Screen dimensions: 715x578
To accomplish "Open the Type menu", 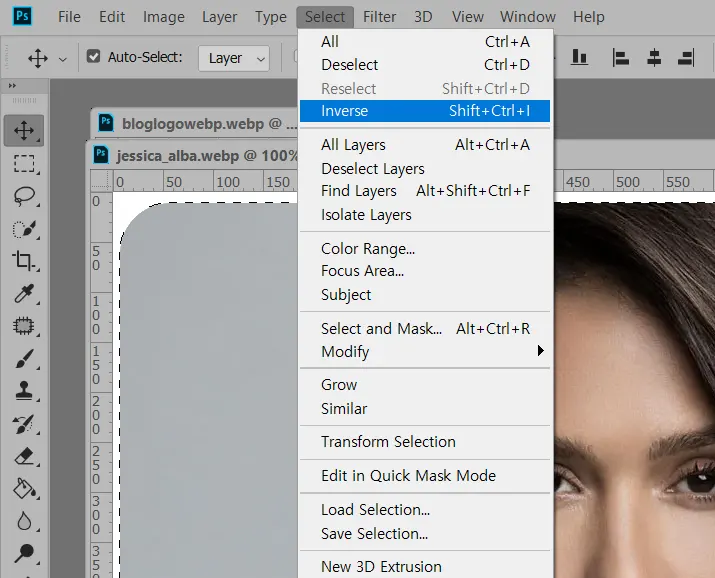I will [271, 17].
